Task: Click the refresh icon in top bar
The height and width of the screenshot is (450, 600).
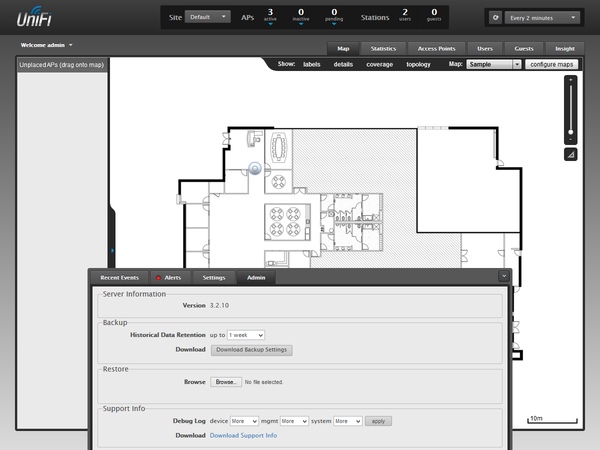Action: pyautogui.click(x=496, y=18)
